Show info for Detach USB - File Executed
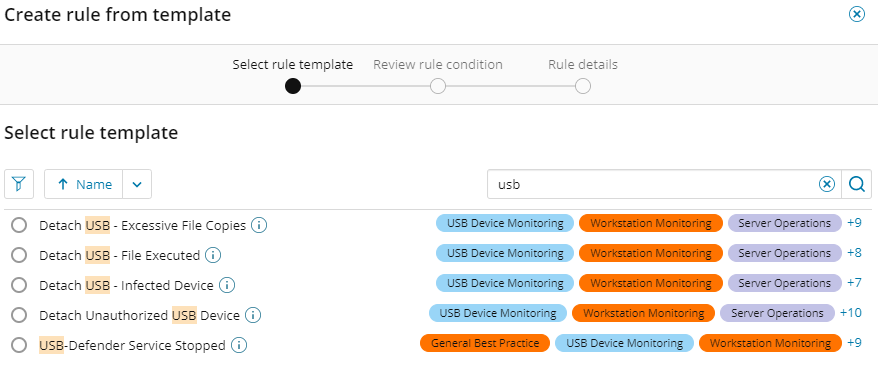The height and width of the screenshot is (367, 878). pyautogui.click(x=213, y=255)
